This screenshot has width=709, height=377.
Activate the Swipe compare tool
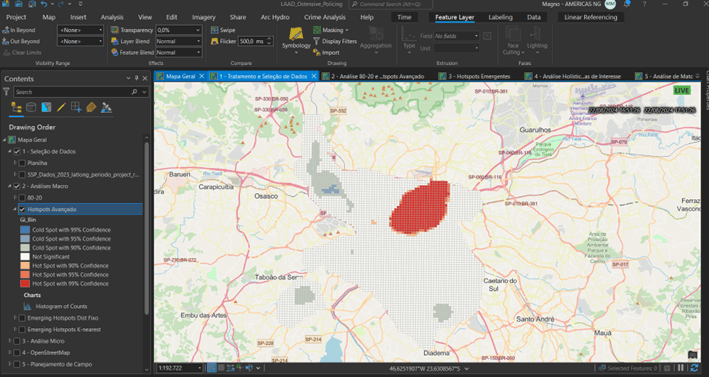(x=215, y=30)
